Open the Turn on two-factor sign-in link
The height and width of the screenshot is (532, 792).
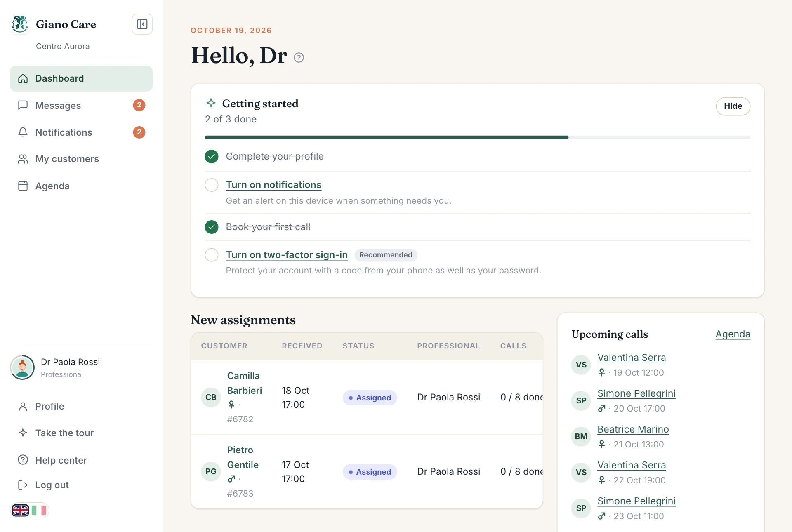287,255
